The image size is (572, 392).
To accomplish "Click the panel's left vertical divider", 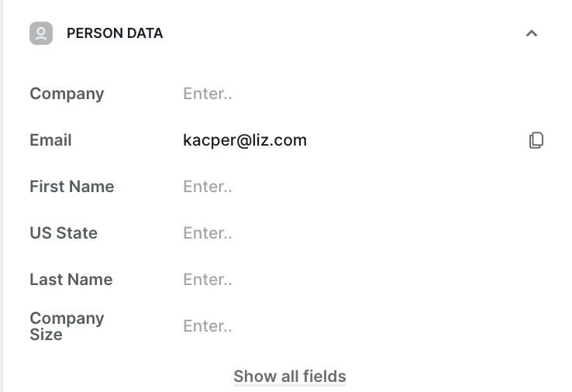I will point(2,196).
